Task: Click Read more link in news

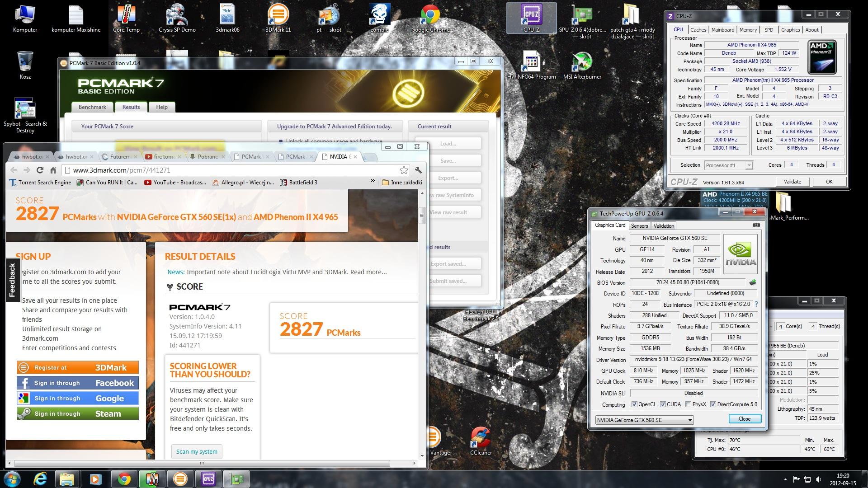Action: tap(368, 272)
